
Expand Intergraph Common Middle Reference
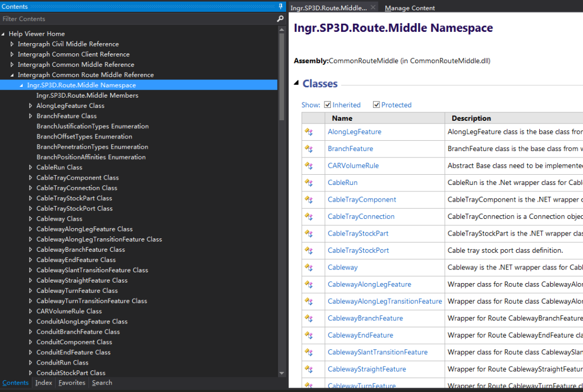(12, 65)
